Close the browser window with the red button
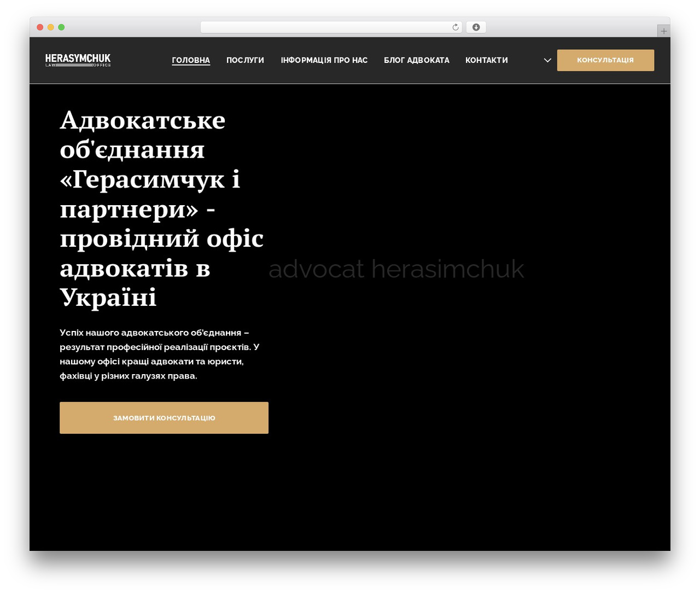This screenshot has width=700, height=593. coord(40,27)
